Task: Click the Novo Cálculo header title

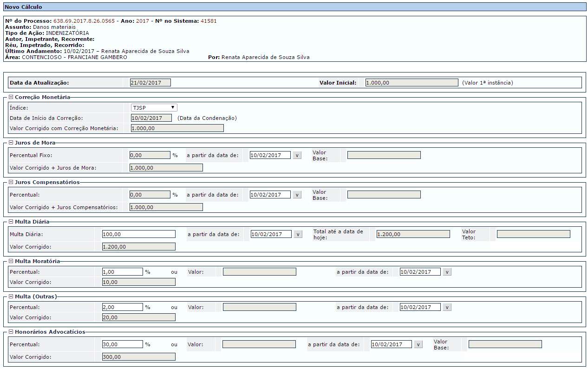Action: point(23,7)
